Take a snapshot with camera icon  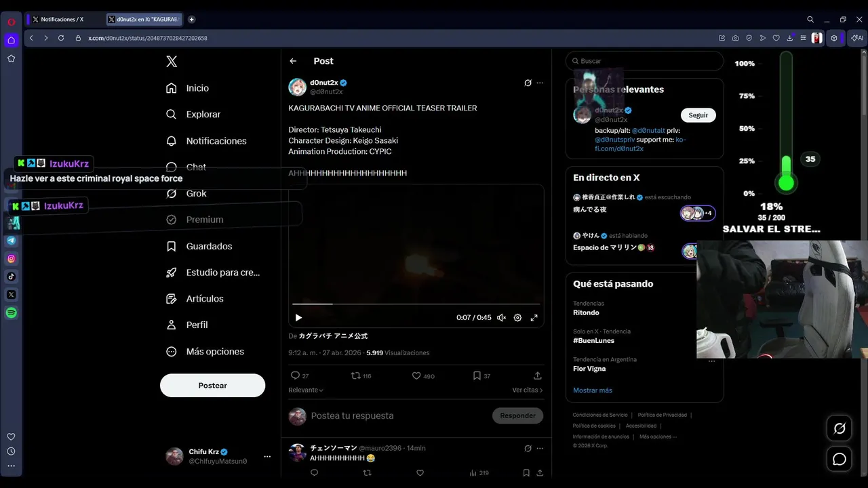click(736, 38)
